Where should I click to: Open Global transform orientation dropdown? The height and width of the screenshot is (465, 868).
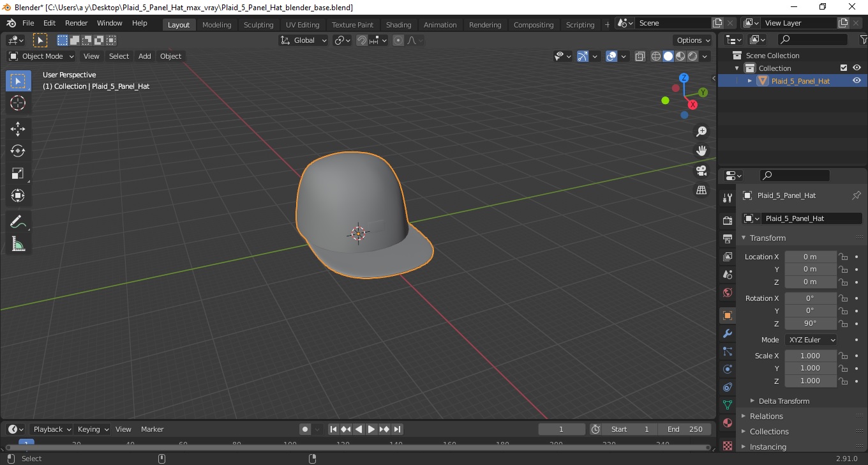tap(304, 40)
